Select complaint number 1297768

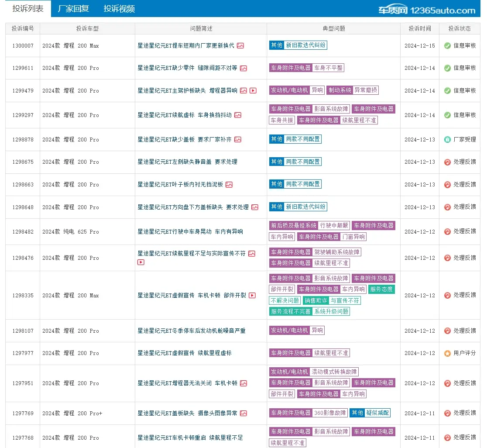point(23,438)
